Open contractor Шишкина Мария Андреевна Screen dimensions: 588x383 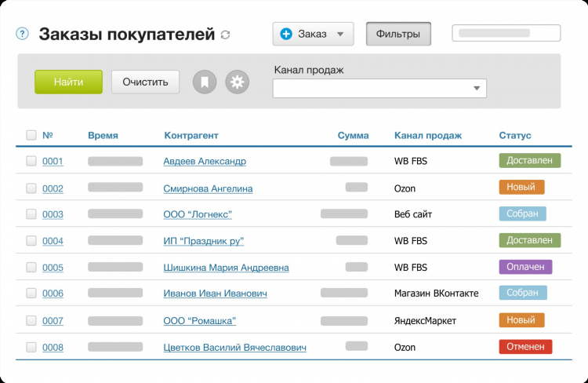click(x=226, y=268)
